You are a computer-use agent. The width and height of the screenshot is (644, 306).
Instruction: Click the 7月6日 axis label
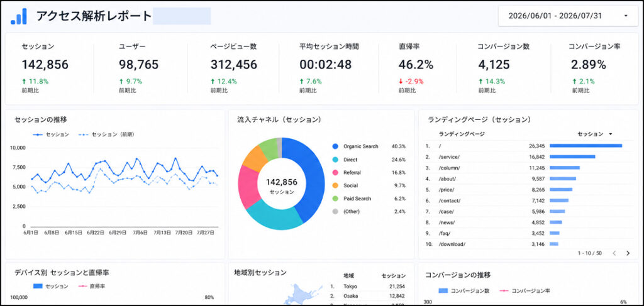[x=140, y=232]
